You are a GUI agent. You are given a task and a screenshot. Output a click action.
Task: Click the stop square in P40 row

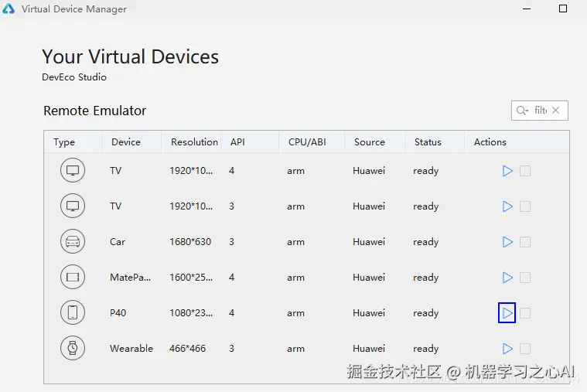(x=525, y=313)
